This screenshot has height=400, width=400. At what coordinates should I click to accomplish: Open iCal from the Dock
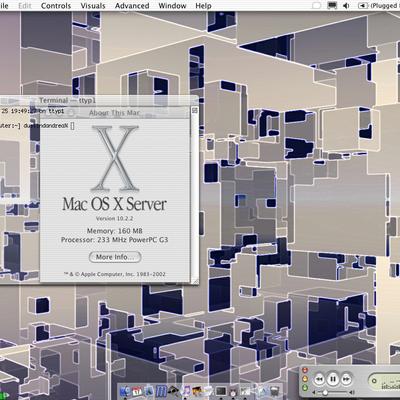coord(137,391)
